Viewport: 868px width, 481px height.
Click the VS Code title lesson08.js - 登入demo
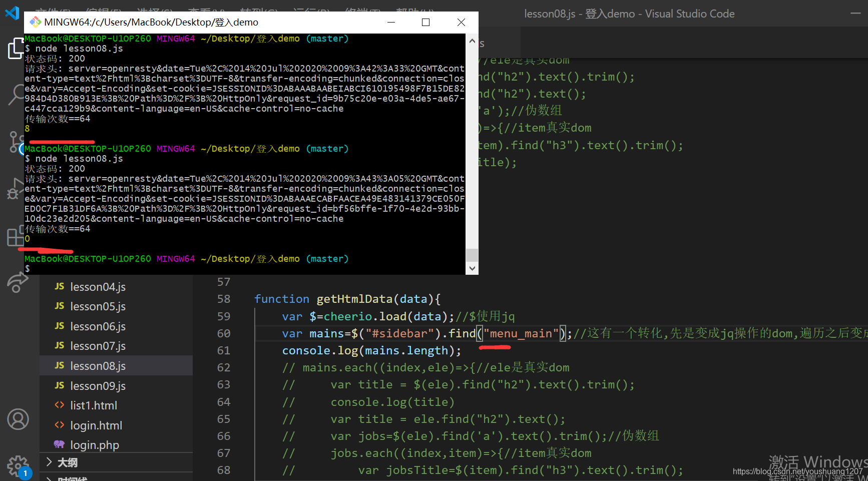click(x=579, y=14)
